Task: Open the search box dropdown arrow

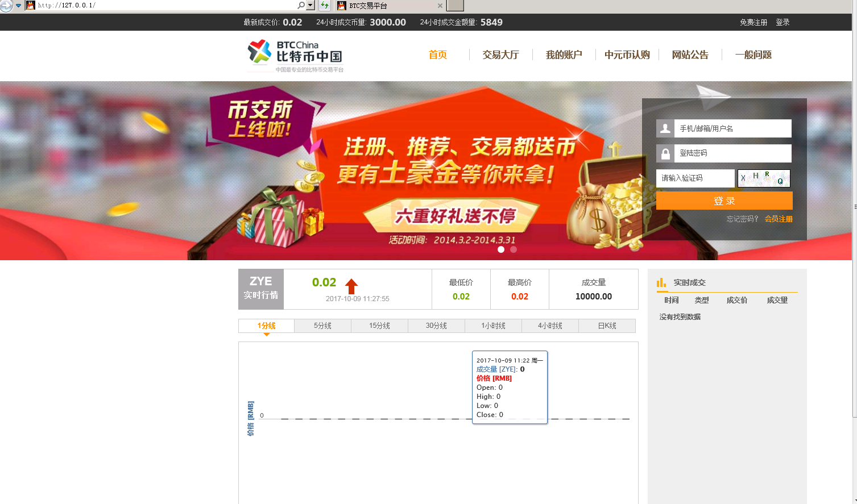Action: click(310, 5)
